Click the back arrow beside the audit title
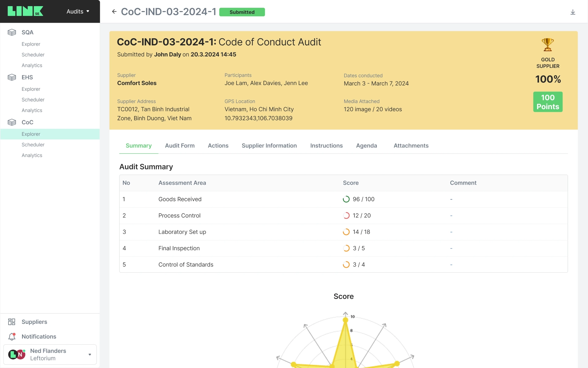The height and width of the screenshot is (368, 588). pyautogui.click(x=114, y=12)
